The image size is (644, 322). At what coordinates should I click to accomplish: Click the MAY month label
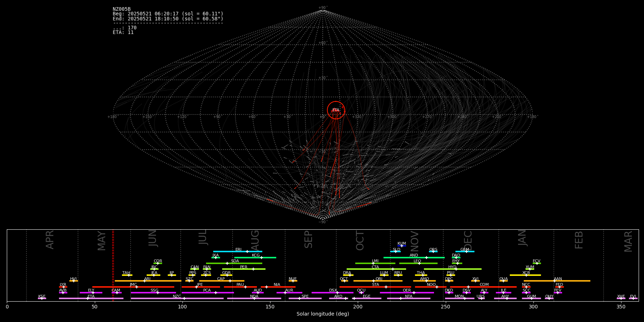(102, 241)
